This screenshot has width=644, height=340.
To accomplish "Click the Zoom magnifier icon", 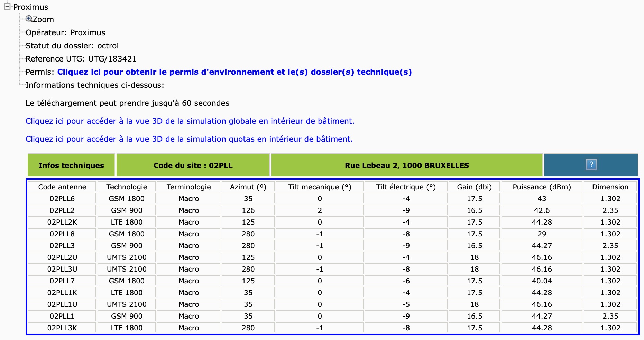I will (29, 19).
